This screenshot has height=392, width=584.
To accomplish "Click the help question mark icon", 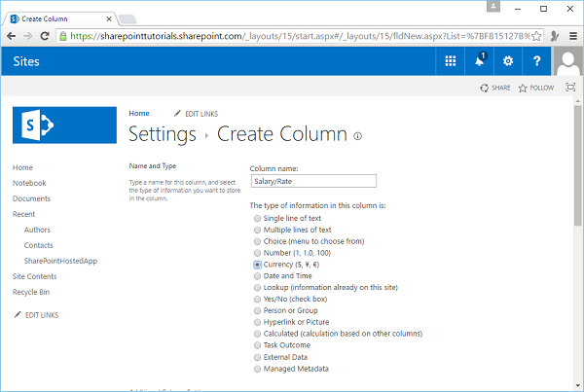I will (x=536, y=61).
